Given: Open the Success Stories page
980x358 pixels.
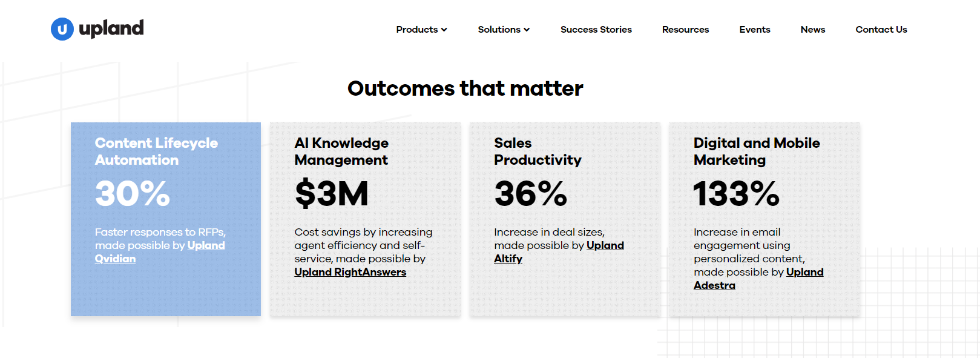Looking at the screenshot, I should [596, 29].
